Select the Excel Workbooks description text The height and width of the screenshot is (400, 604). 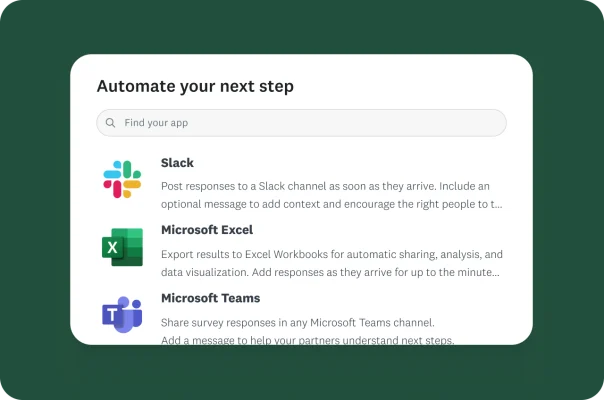(x=332, y=263)
